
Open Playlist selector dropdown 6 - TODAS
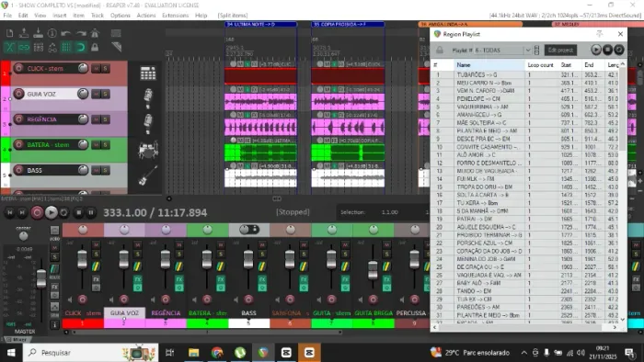pos(502,50)
